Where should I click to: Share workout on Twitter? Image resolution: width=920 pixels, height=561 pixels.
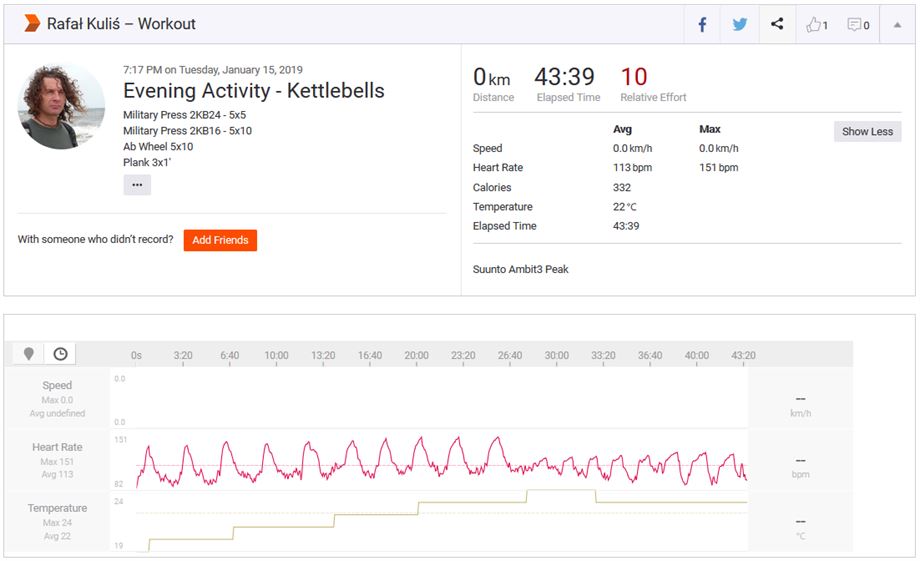coord(739,25)
